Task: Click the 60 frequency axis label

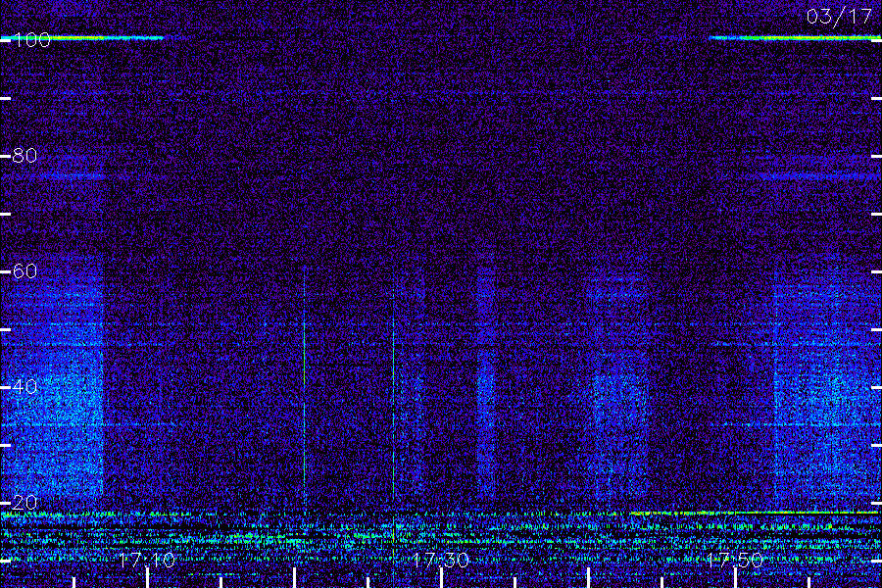Action: pos(24,271)
